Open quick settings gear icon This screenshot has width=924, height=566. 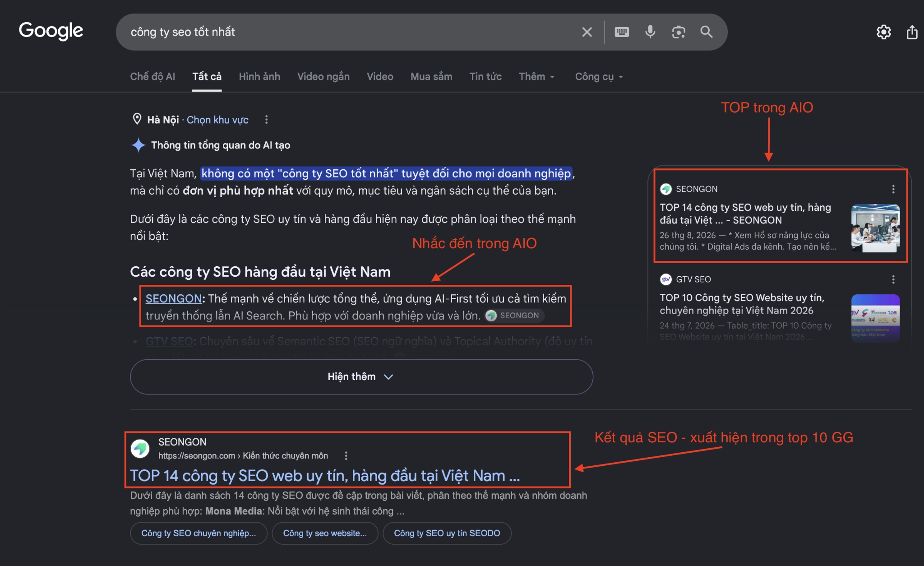[x=883, y=32]
